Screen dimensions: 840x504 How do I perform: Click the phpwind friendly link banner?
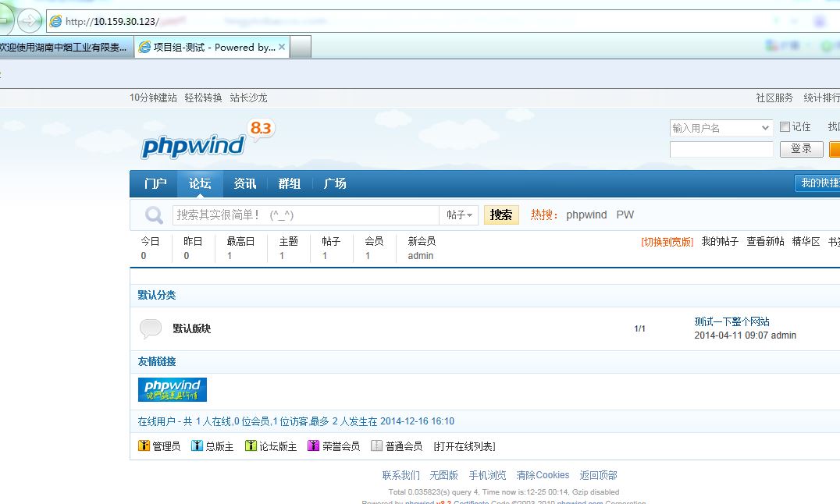[172, 389]
